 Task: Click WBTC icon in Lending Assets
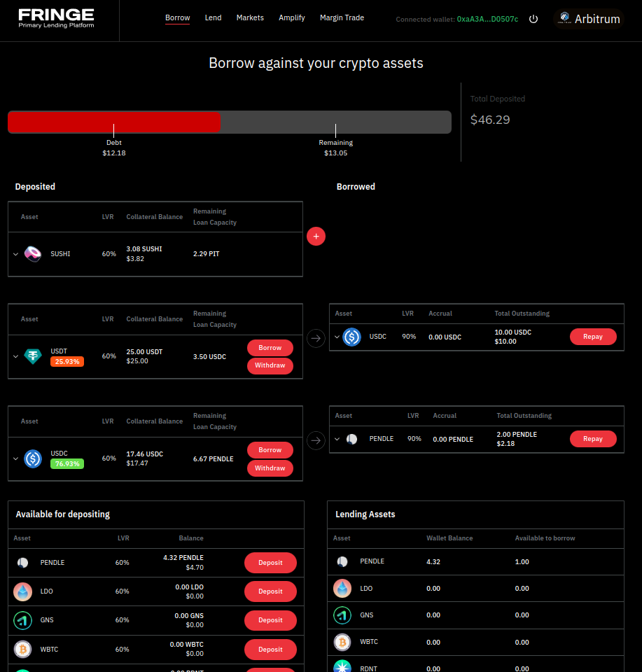point(342,642)
